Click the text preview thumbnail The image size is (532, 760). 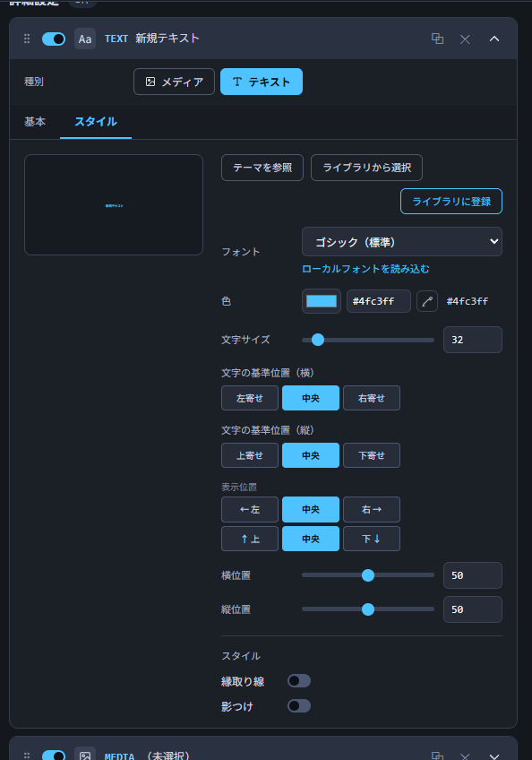(x=114, y=205)
